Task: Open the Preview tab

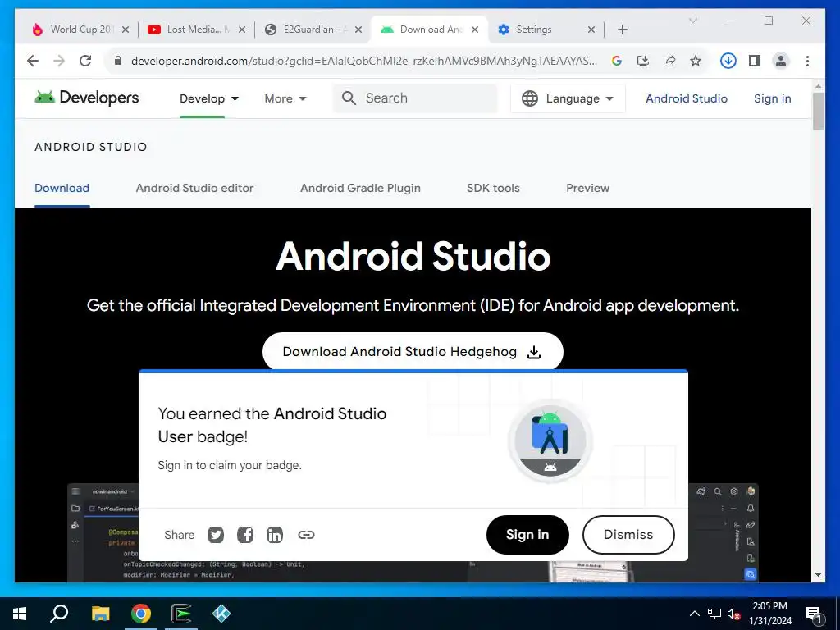Action: pos(587,188)
